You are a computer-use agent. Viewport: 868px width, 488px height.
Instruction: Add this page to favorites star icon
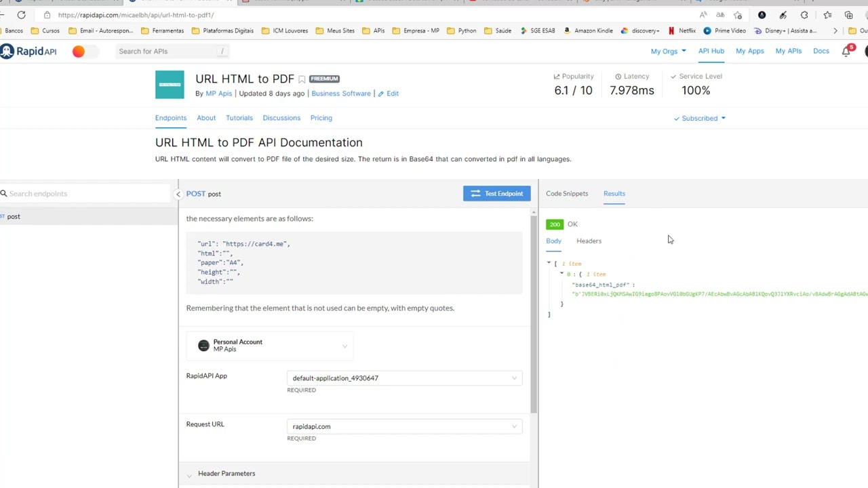(x=738, y=15)
